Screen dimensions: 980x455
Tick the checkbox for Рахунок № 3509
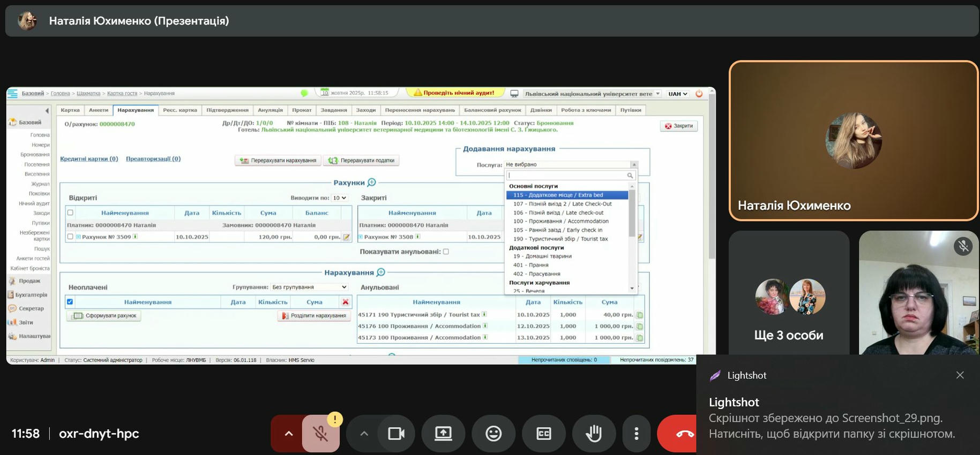pos(70,237)
